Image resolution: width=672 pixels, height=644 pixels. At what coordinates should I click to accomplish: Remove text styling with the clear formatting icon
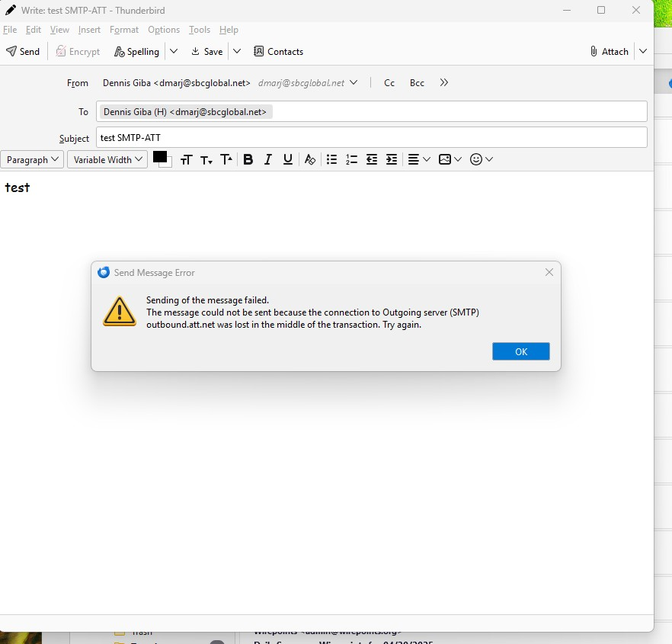pos(310,159)
